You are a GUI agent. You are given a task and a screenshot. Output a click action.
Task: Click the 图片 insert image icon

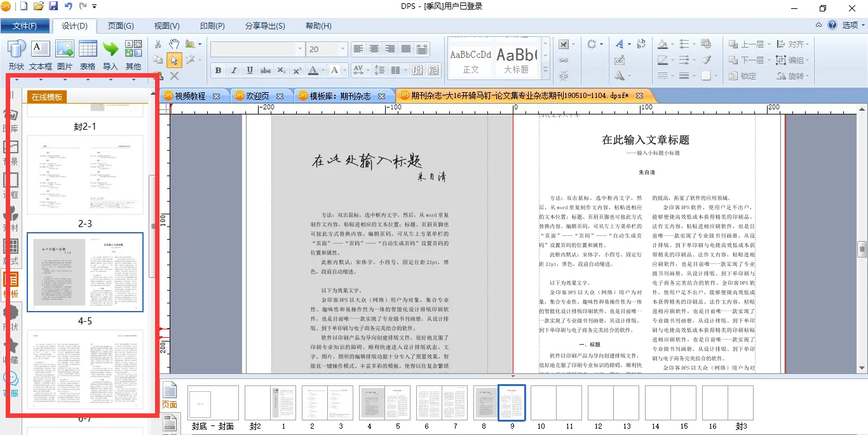[65, 55]
